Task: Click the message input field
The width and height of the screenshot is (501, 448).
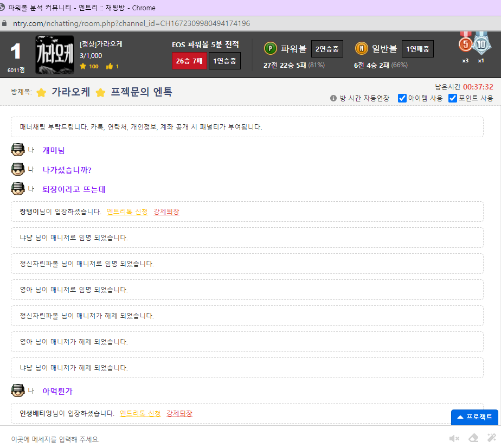Action: click(x=223, y=439)
